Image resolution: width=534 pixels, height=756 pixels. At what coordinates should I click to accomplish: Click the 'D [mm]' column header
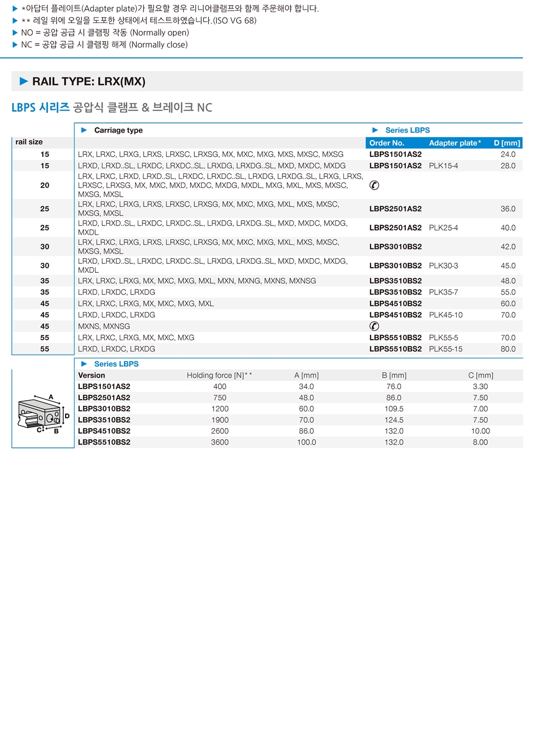point(507,143)
